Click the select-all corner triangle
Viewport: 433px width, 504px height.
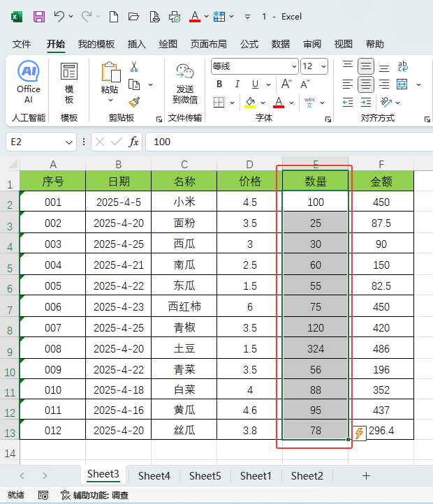[13, 164]
